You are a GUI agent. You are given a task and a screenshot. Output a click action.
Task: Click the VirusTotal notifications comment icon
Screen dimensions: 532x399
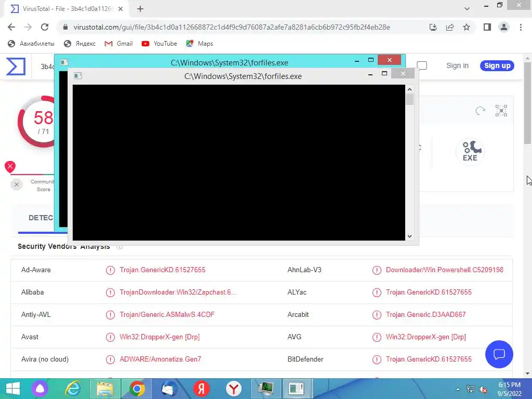(422, 65)
